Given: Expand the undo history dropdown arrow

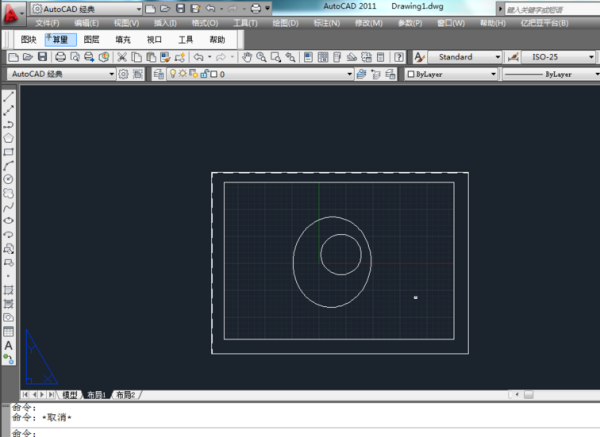Looking at the screenshot, I should (209, 57).
